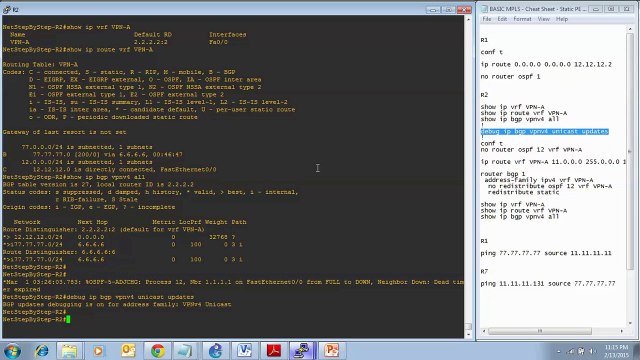
Task: Click 'ping 77.77.77.77 source 11.11.11.11' line
Action: click(546, 253)
